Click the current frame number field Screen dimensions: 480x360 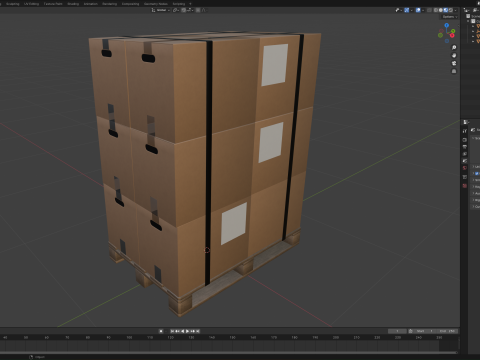click(x=397, y=331)
